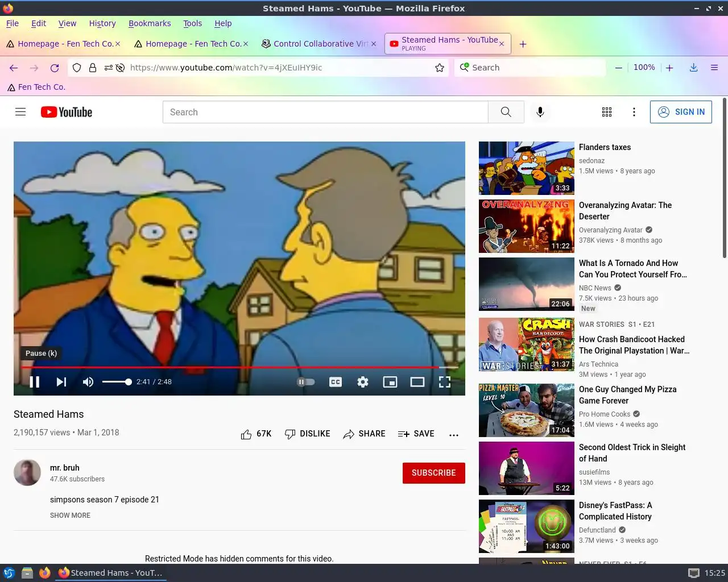Open the Edit menu
The image size is (728, 582).
[x=39, y=23]
